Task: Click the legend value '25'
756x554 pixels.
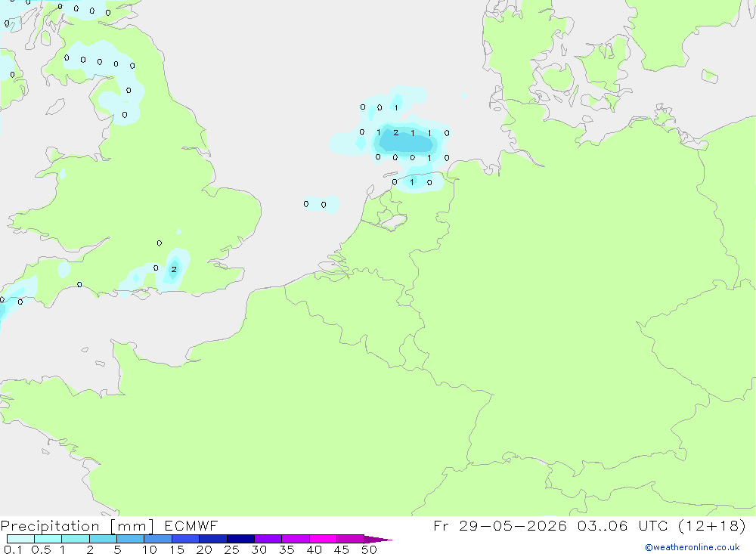Action: tap(232, 549)
